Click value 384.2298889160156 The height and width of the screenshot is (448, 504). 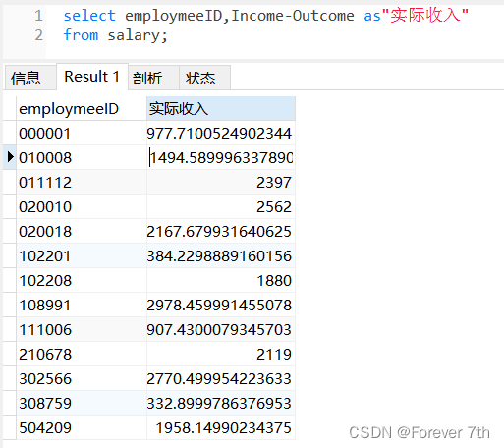[x=221, y=255]
